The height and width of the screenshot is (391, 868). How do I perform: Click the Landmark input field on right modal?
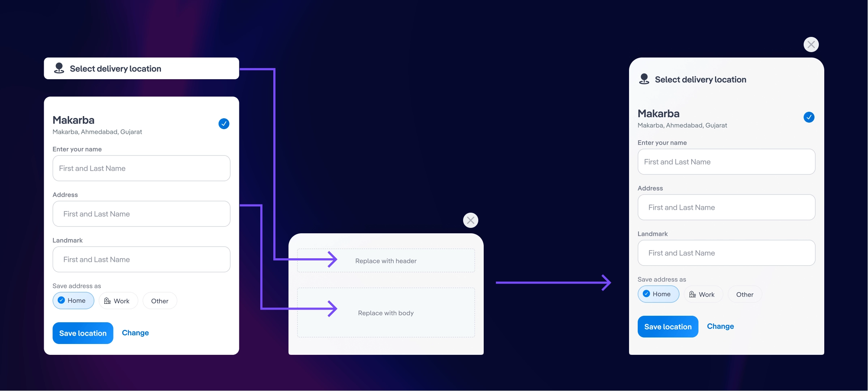726,252
